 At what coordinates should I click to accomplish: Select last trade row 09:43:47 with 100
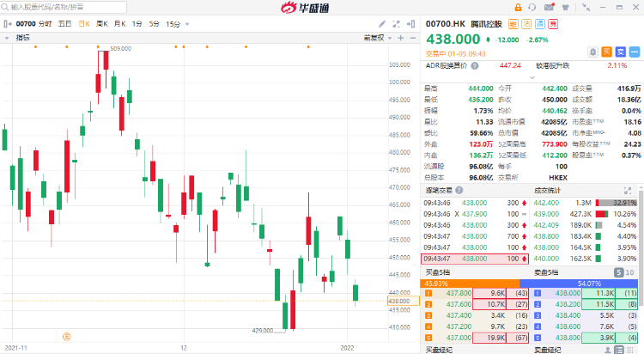[475, 259]
